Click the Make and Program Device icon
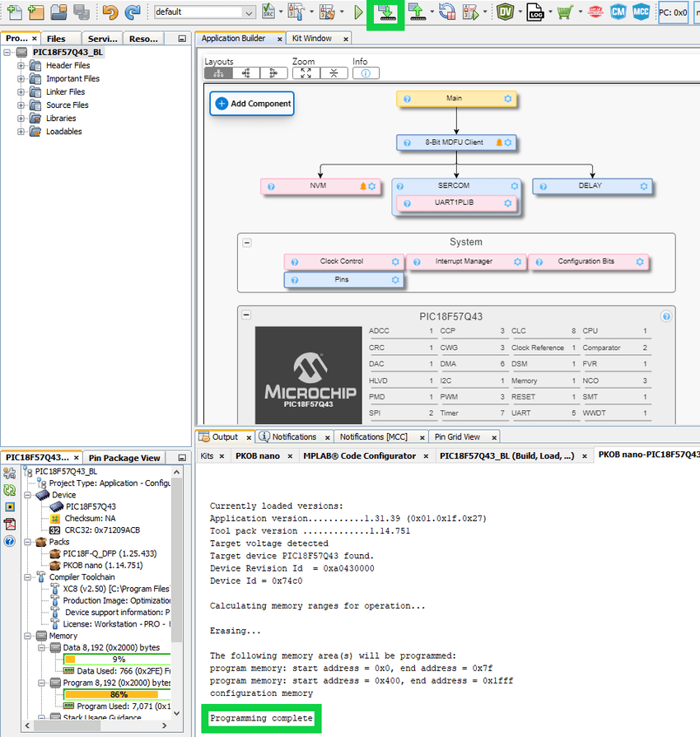700x737 pixels. (385, 12)
